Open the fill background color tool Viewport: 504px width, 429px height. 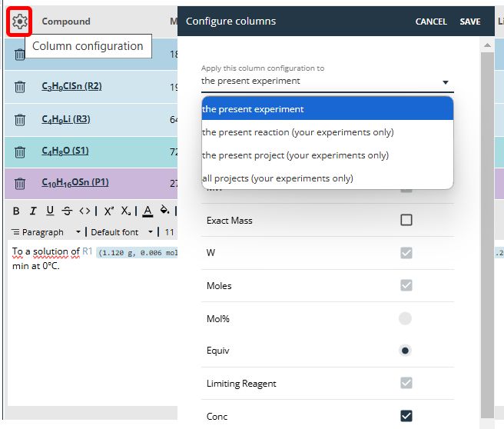pyautogui.click(x=164, y=210)
